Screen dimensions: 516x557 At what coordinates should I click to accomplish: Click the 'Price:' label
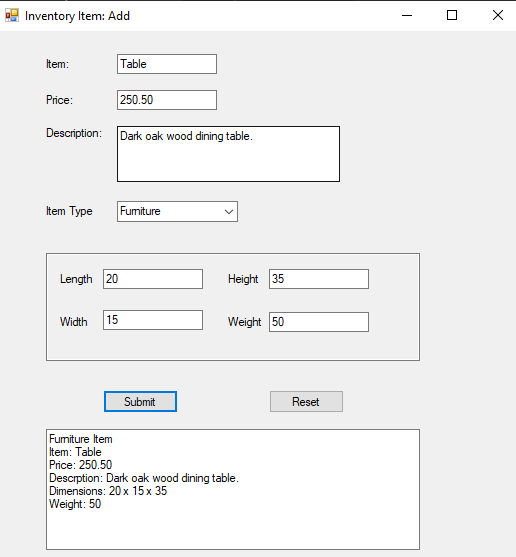pyautogui.click(x=59, y=100)
